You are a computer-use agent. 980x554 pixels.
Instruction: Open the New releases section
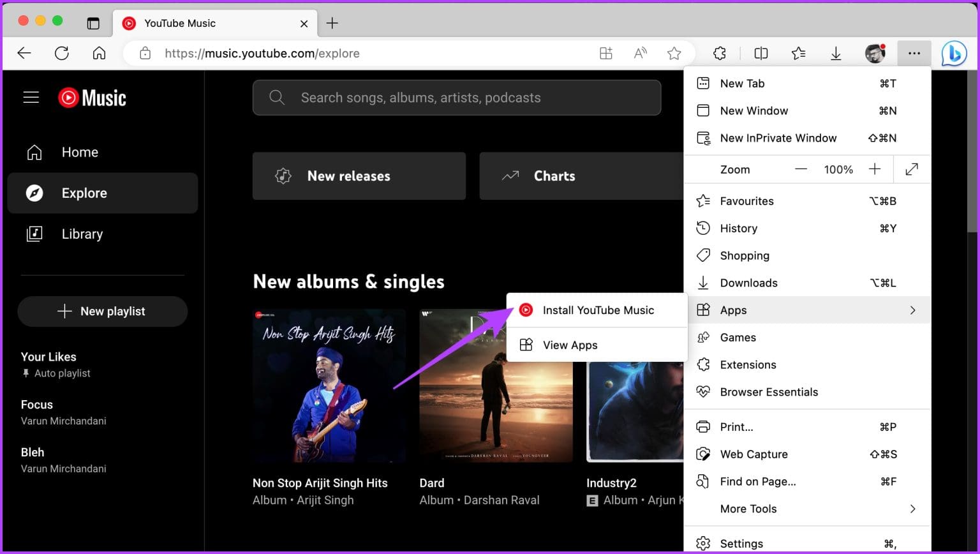359,176
